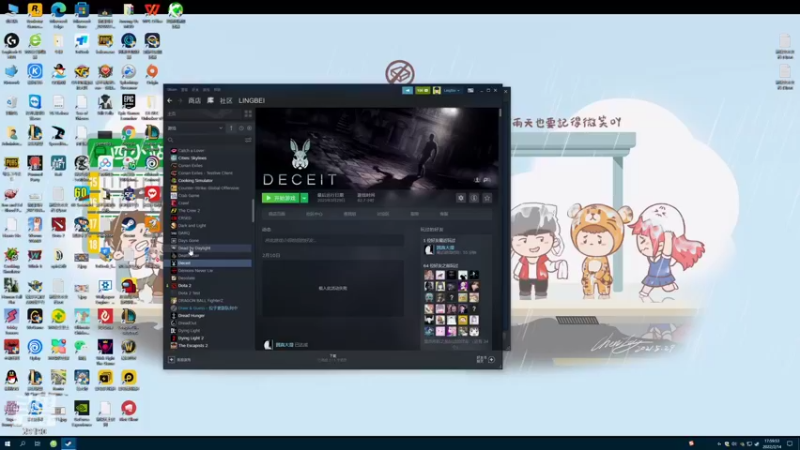This screenshot has height=450, width=800.
Task: Open the play button options arrow
Action: pyautogui.click(x=304, y=198)
